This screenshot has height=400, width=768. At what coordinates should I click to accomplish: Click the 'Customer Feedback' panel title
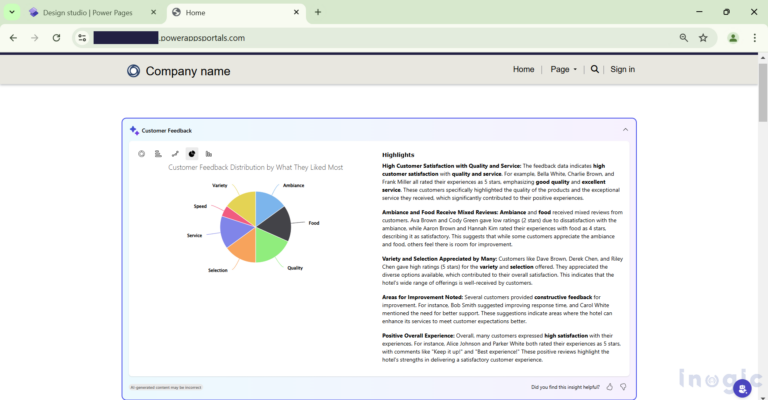point(167,131)
